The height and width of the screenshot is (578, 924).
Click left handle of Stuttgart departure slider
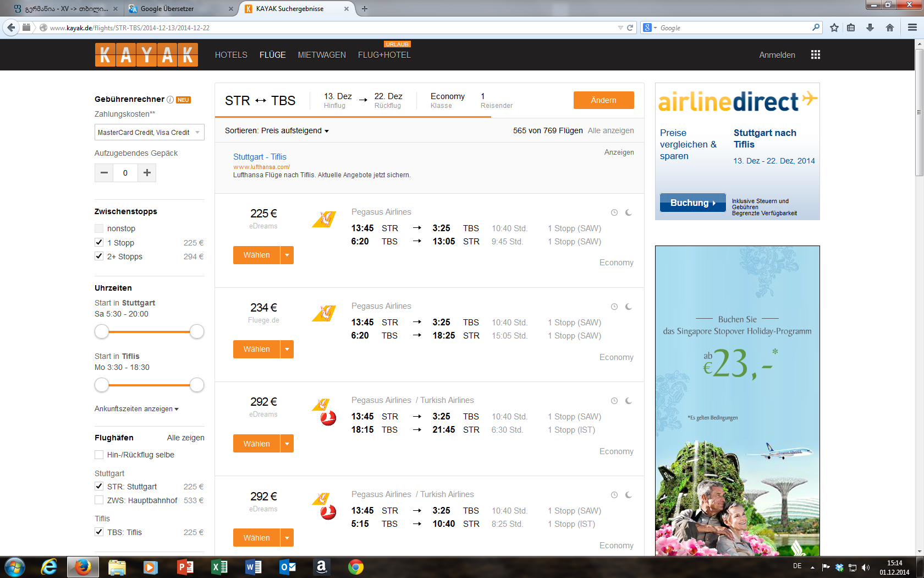point(102,331)
